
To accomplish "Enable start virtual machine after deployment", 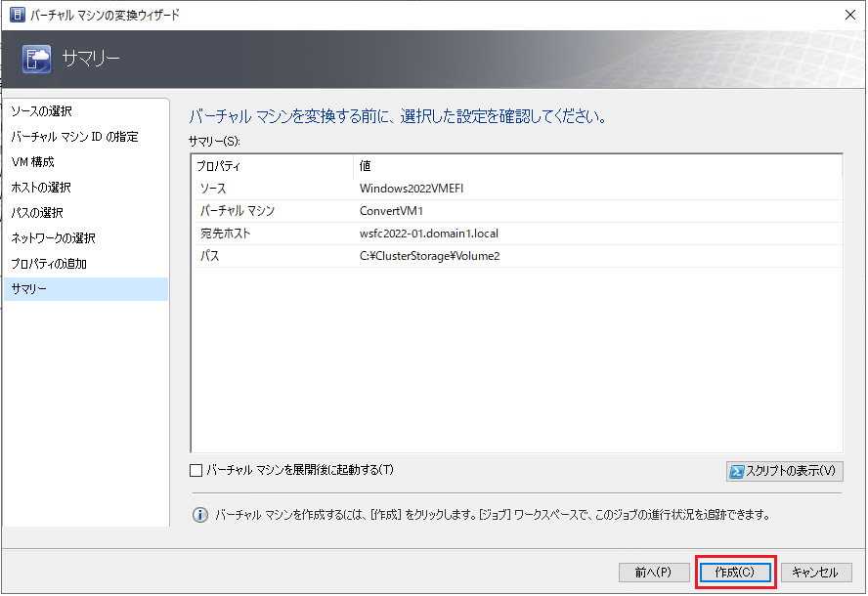I will [195, 470].
